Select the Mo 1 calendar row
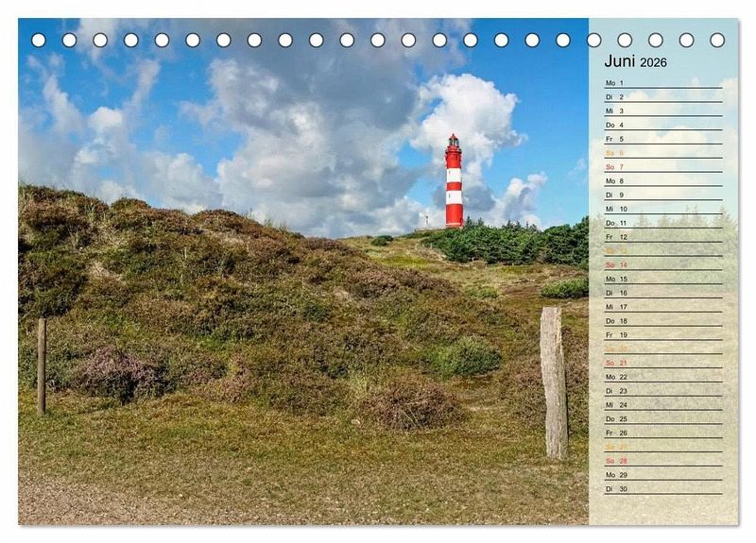The image size is (756, 543). tap(661, 83)
